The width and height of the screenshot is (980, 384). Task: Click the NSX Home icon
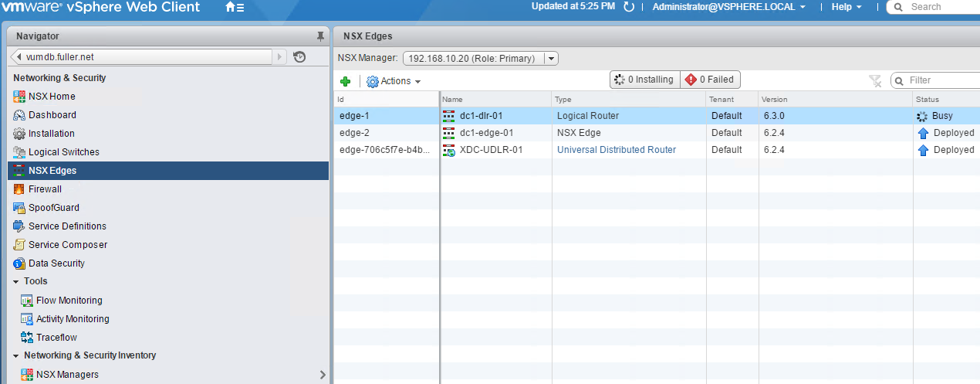19,97
